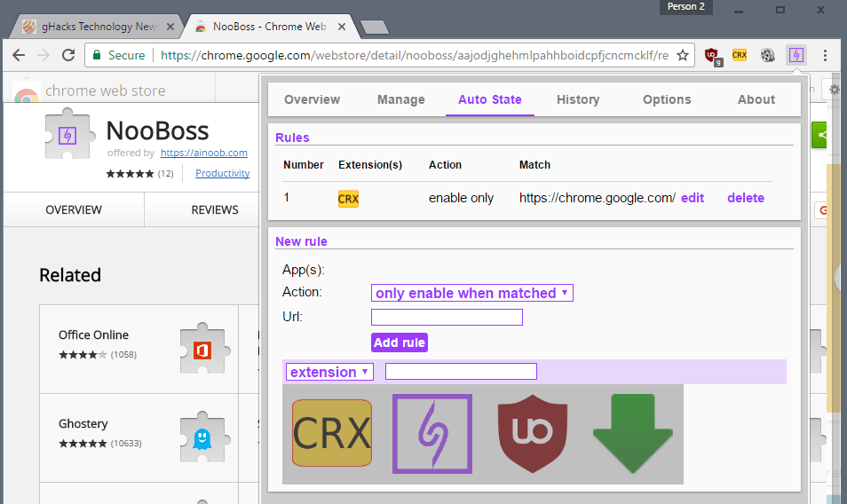Image resolution: width=847 pixels, height=504 pixels.
Task: Edit the chrome.google.com rule
Action: (693, 198)
